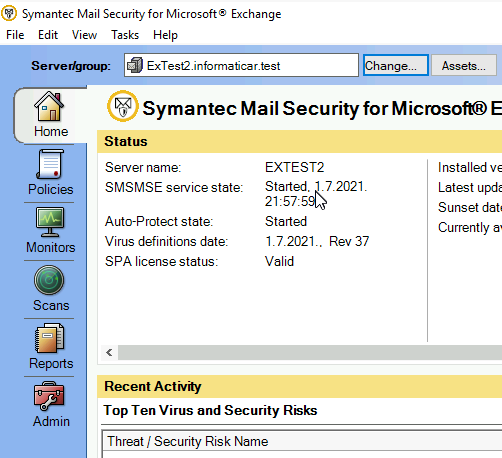Click the Auto-Protect state Started value
The height and width of the screenshot is (458, 502).
click(x=286, y=221)
